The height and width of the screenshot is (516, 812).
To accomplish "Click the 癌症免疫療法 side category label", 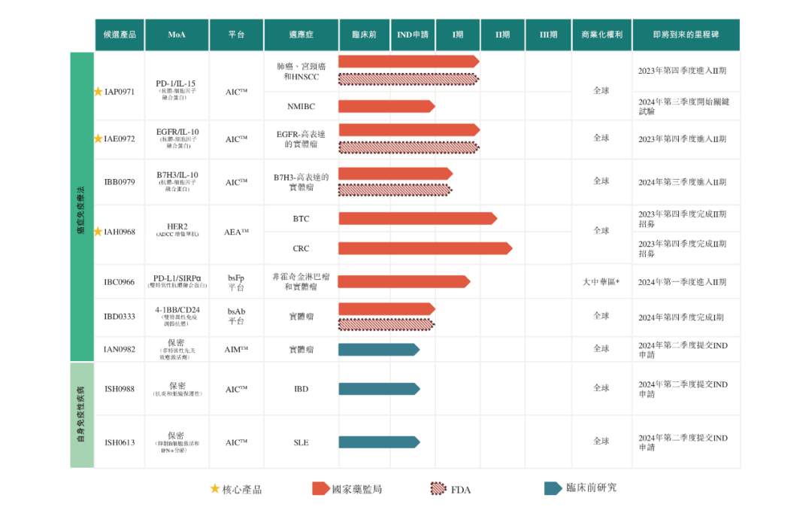I will click(x=82, y=207).
